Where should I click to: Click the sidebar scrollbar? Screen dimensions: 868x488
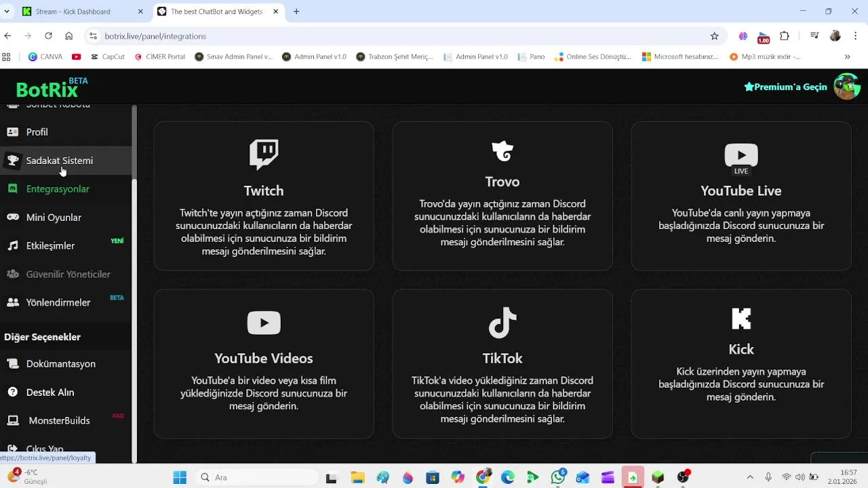click(134, 142)
